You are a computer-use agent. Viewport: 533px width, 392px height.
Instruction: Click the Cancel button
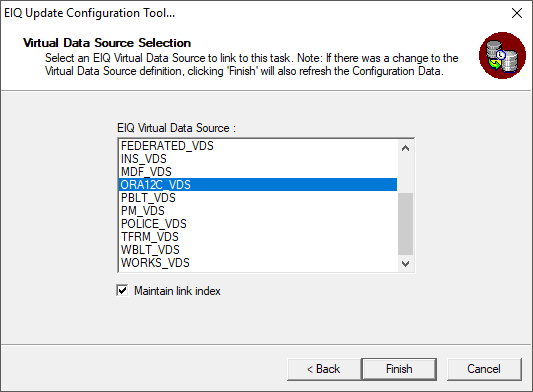point(484,369)
